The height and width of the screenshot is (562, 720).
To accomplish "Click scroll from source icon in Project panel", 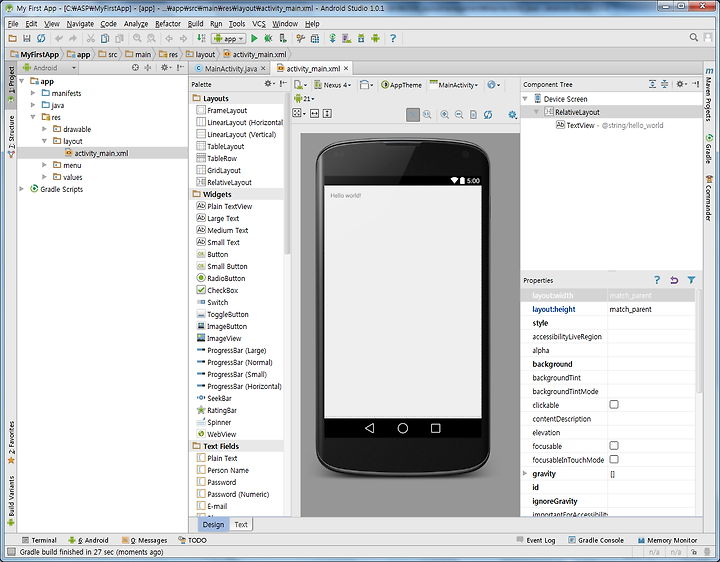I will (135, 67).
